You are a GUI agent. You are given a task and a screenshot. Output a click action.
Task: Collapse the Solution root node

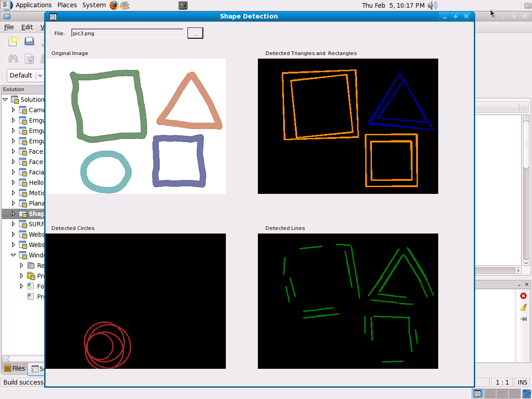click(5, 99)
